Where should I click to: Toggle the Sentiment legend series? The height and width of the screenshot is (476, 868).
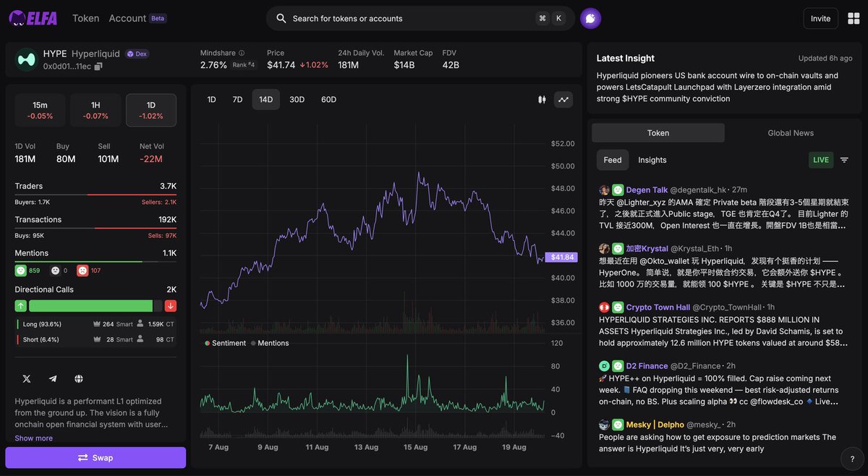tap(226, 343)
